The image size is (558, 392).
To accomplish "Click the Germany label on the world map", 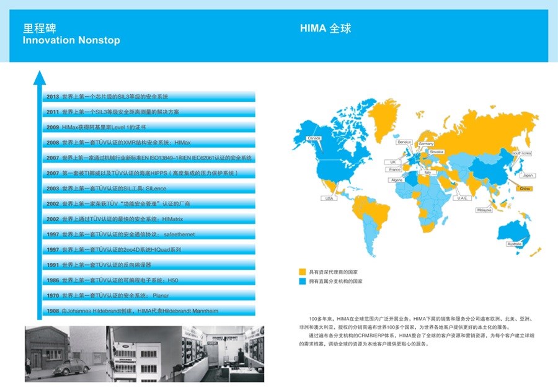I will [426, 143].
